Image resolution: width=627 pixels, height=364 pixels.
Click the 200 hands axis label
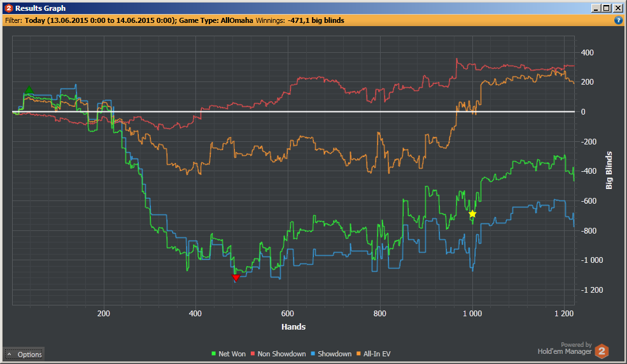click(104, 314)
